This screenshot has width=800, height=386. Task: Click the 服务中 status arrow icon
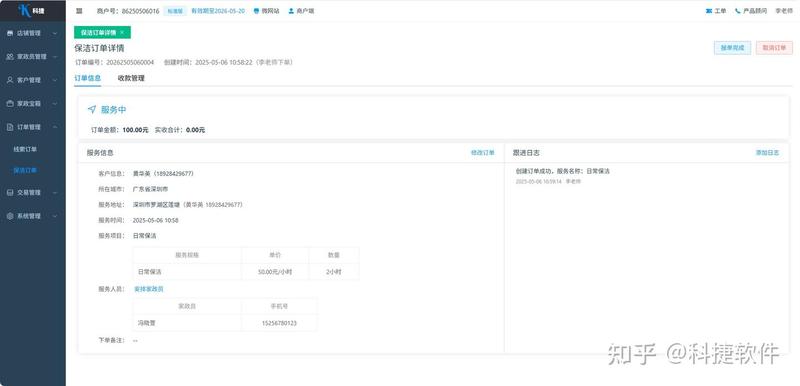click(92, 109)
